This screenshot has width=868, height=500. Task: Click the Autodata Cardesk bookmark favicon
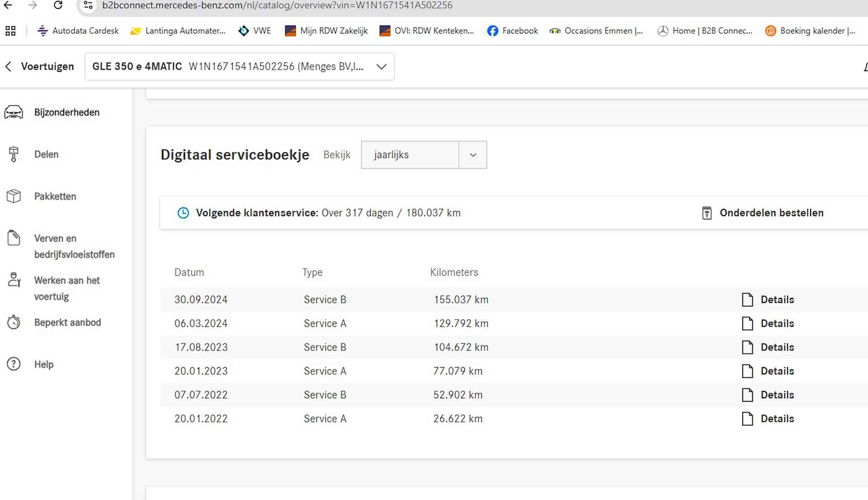pos(42,31)
